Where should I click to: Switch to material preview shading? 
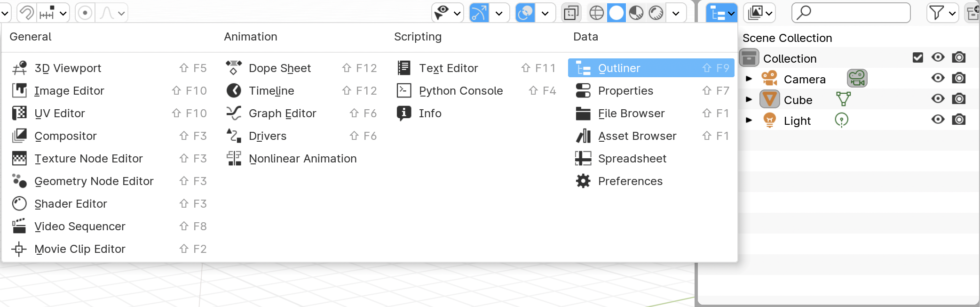click(636, 13)
